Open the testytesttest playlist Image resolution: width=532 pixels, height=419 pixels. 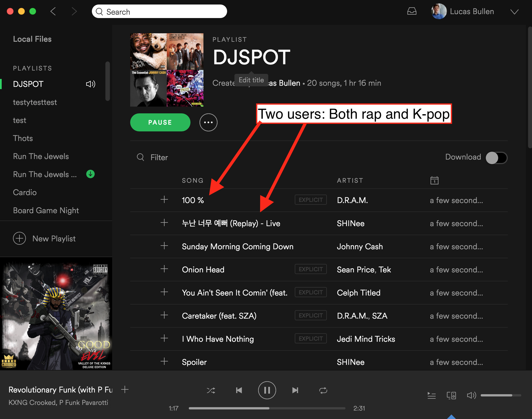[35, 102]
